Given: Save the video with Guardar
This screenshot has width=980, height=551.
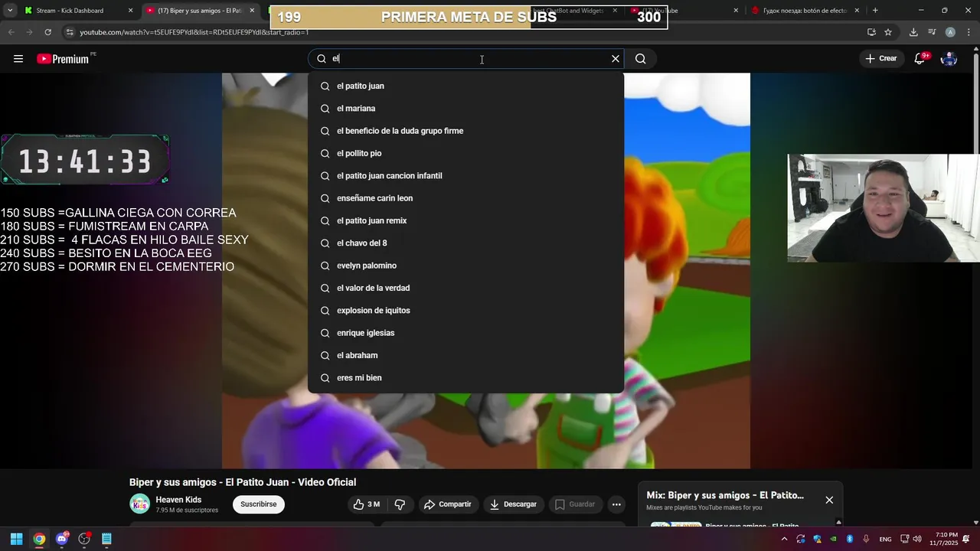Looking at the screenshot, I should (574, 504).
